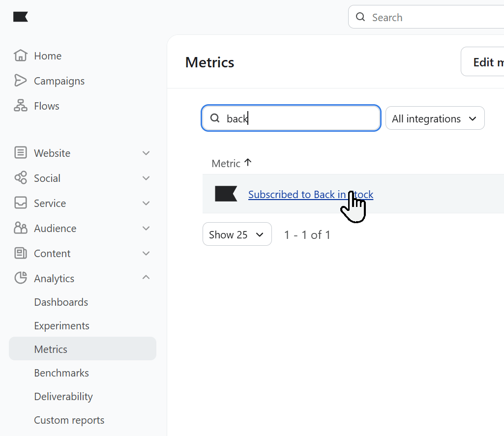Click the Social sidebar label
The height and width of the screenshot is (436, 504).
47,178
